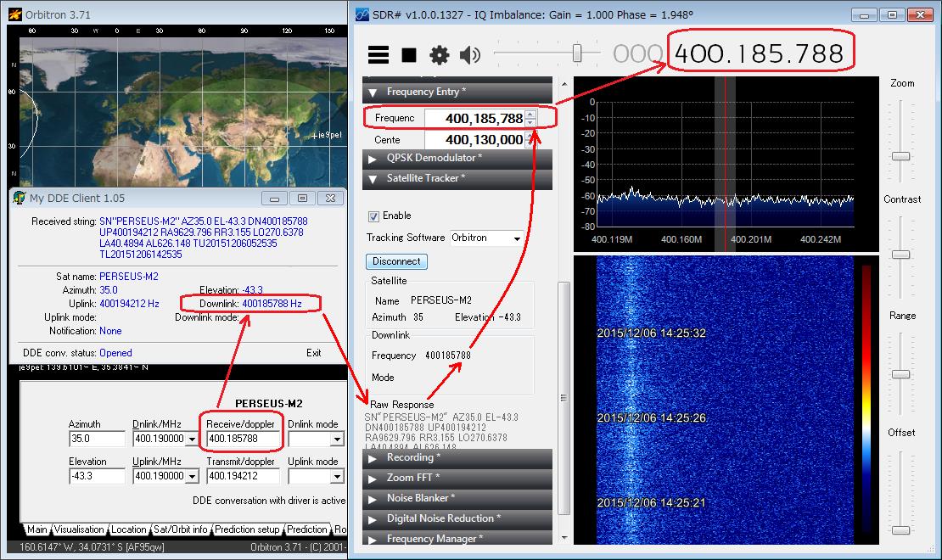Viewport: 942px width, 560px height.
Task: Maximize the SDR# window
Action: [892, 15]
